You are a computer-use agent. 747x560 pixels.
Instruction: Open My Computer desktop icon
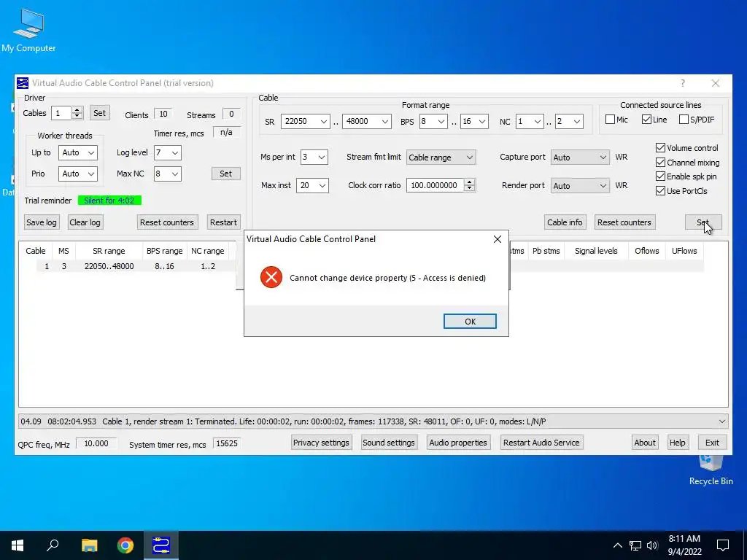[x=28, y=31]
